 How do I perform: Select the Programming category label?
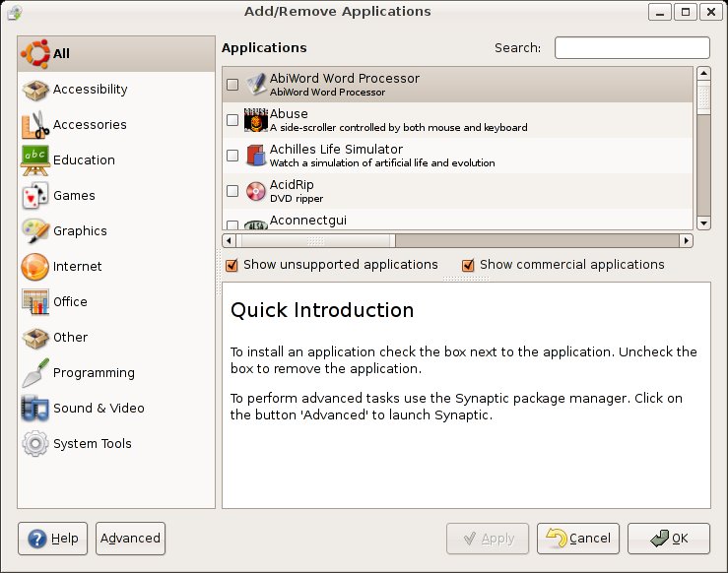pyautogui.click(x=94, y=373)
